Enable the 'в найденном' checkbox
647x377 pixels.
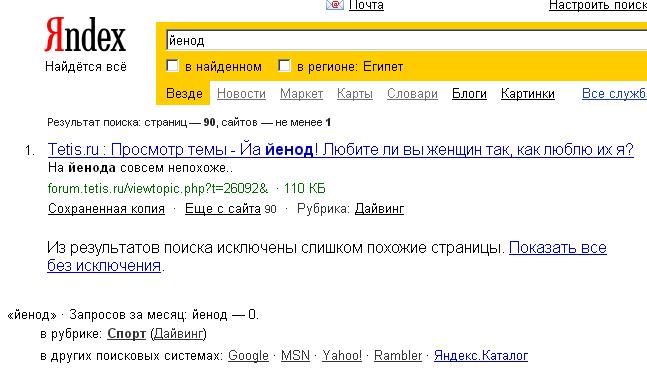click(172, 66)
